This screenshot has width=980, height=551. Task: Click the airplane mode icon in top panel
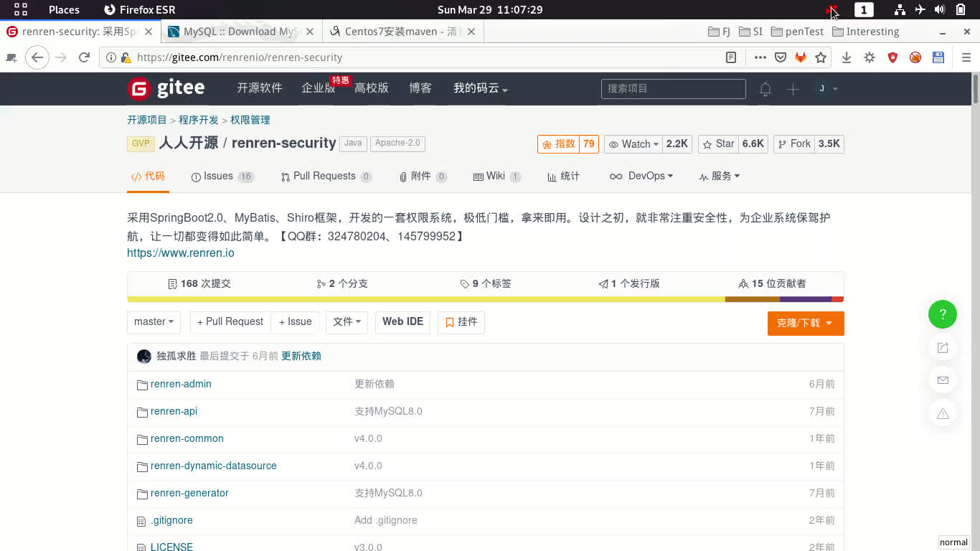(920, 9)
